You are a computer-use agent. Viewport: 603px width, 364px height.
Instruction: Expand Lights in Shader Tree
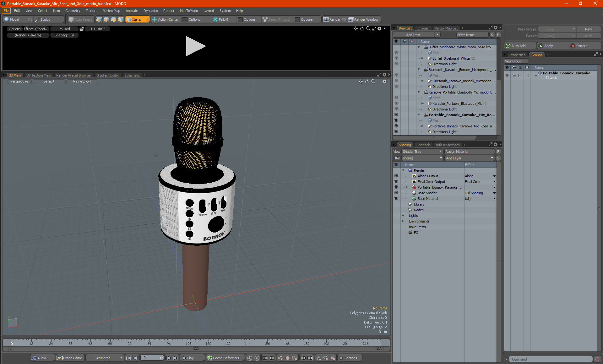pyautogui.click(x=403, y=216)
